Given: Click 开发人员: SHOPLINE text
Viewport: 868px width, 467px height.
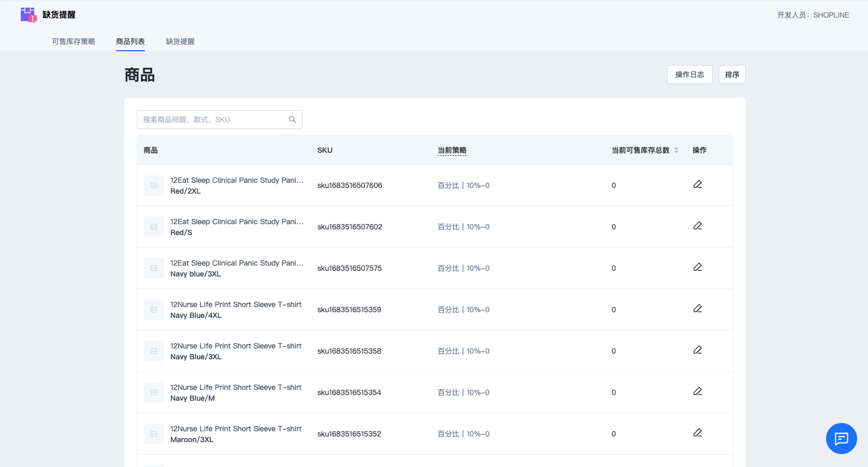Looking at the screenshot, I should [x=813, y=15].
